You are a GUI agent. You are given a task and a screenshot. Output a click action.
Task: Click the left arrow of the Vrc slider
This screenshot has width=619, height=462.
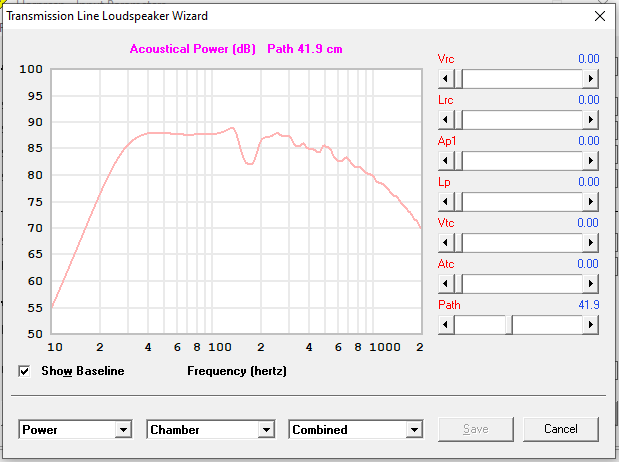point(446,79)
